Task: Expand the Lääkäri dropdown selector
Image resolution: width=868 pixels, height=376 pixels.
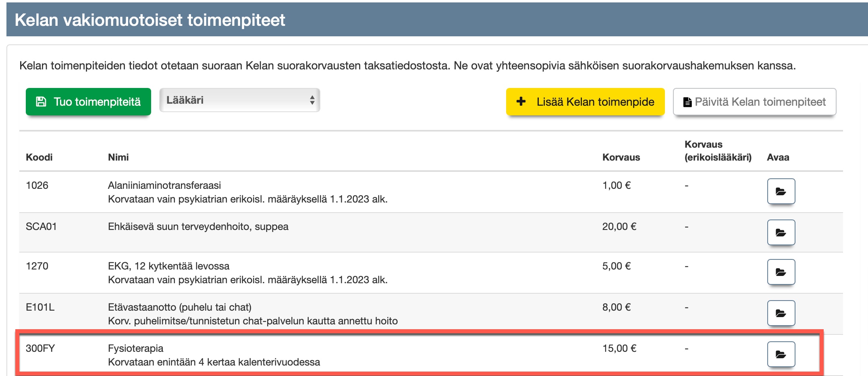Action: tap(239, 100)
